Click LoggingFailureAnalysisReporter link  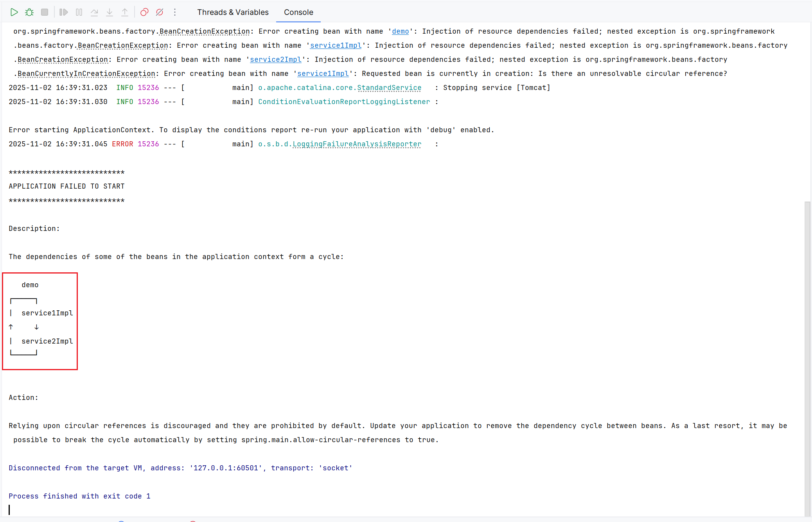pyautogui.click(x=357, y=144)
